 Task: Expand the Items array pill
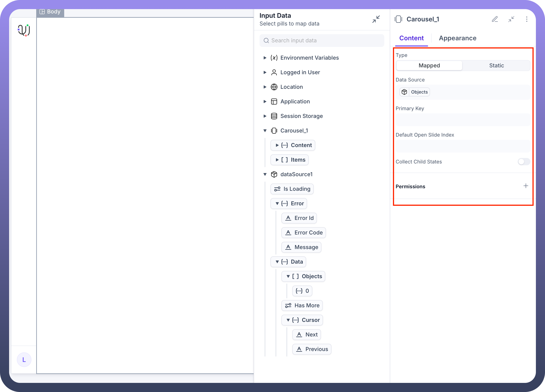277,160
